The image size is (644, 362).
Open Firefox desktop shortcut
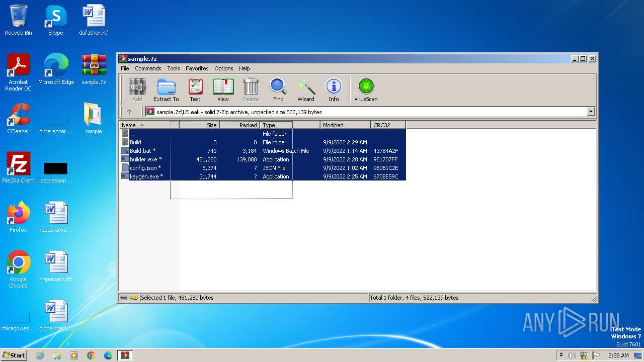(18, 217)
